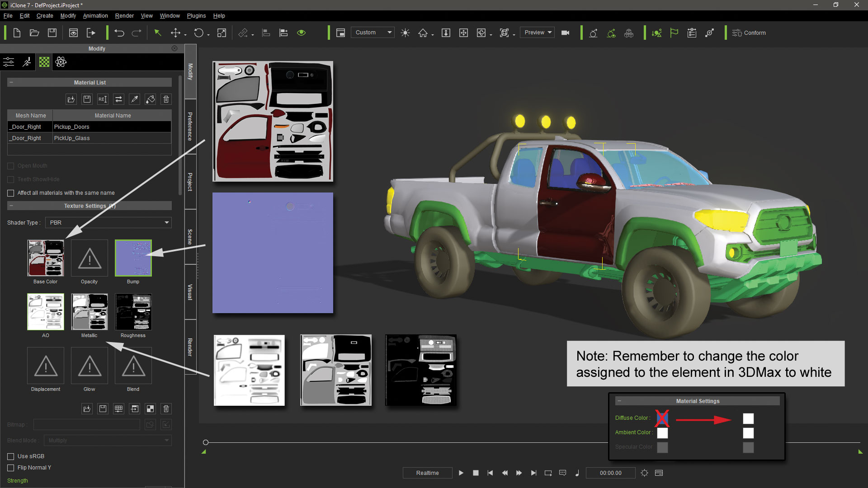Open the Create menu
Screen dimensions: 868x488
pyautogui.click(x=45, y=15)
